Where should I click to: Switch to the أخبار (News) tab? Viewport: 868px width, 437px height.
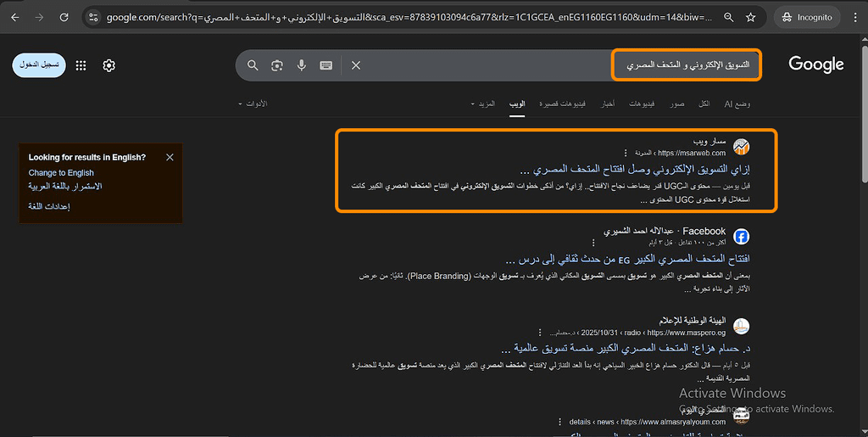coord(608,104)
